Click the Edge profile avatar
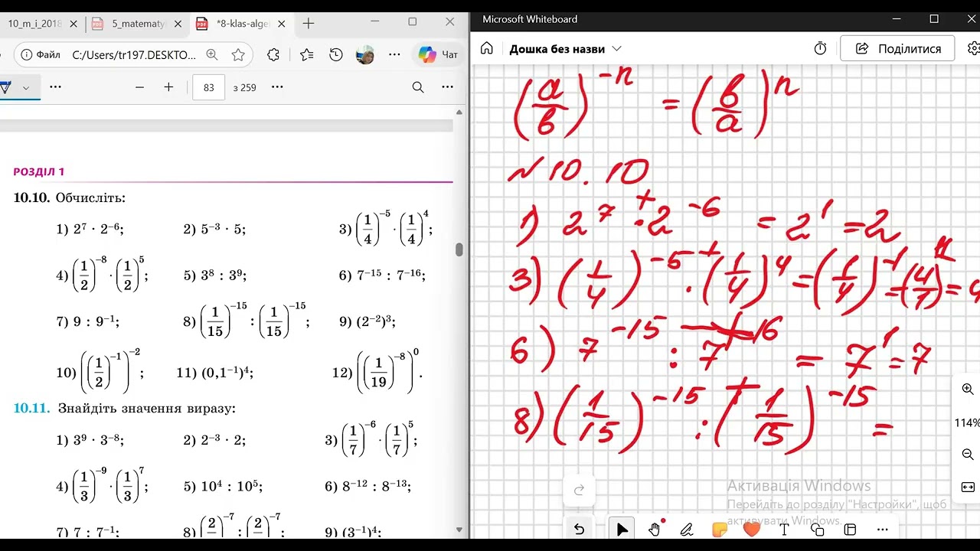The height and width of the screenshot is (551, 980). (364, 55)
